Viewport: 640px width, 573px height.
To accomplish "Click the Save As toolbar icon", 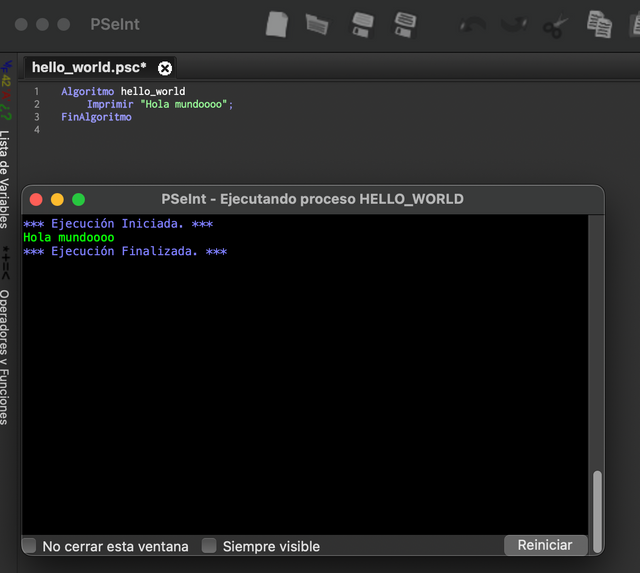I will pos(405,24).
